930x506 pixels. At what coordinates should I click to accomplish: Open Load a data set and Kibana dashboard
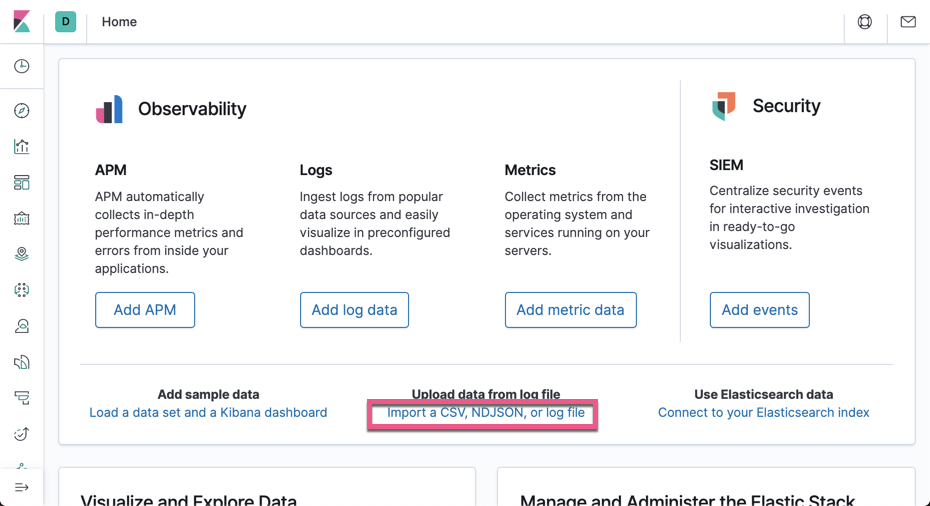point(208,412)
